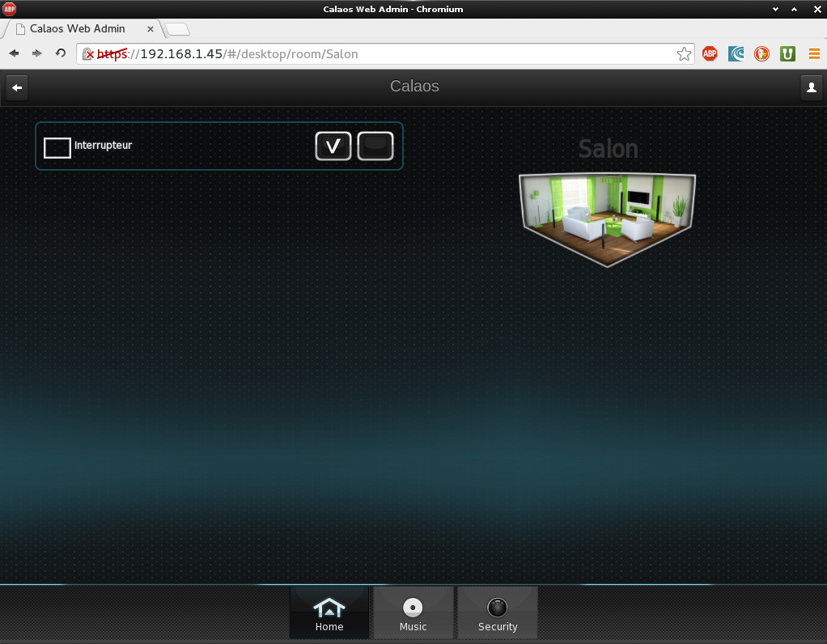Open the blue wave extension icon
Image resolution: width=827 pixels, height=644 pixels.
click(736, 53)
